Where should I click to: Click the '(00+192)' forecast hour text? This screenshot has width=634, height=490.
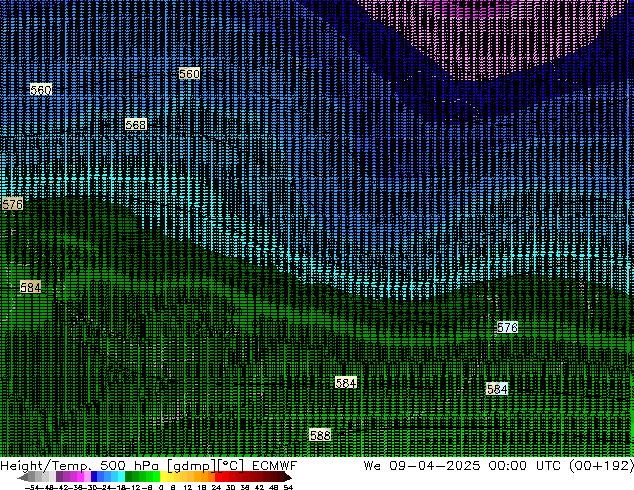pyautogui.click(x=602, y=466)
